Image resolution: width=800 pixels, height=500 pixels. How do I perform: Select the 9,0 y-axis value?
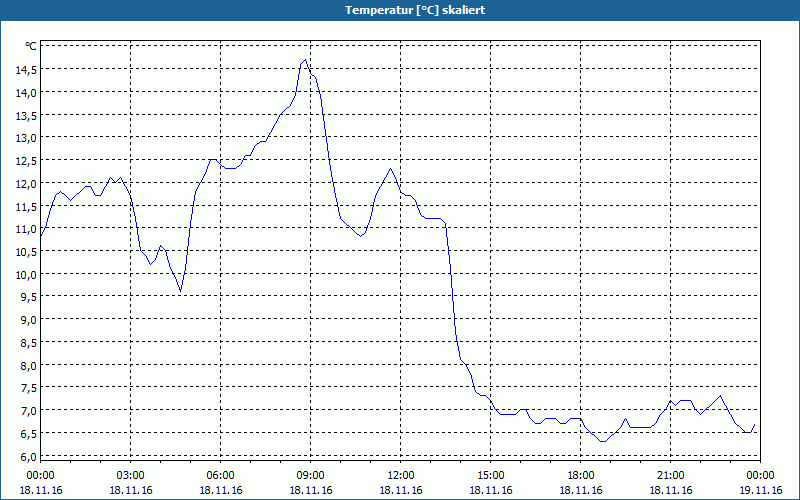pos(29,320)
